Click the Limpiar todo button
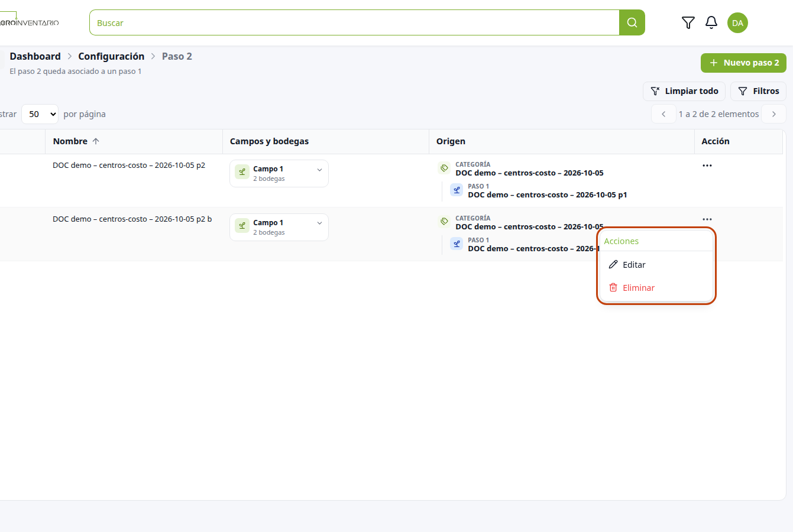Viewport: 793px width, 532px height. (684, 91)
